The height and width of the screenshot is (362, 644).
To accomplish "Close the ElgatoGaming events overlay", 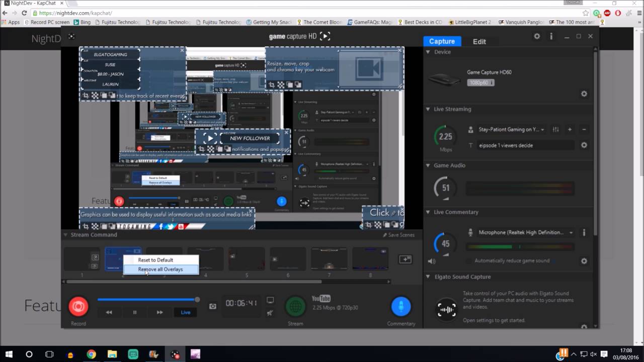I will coord(182,50).
